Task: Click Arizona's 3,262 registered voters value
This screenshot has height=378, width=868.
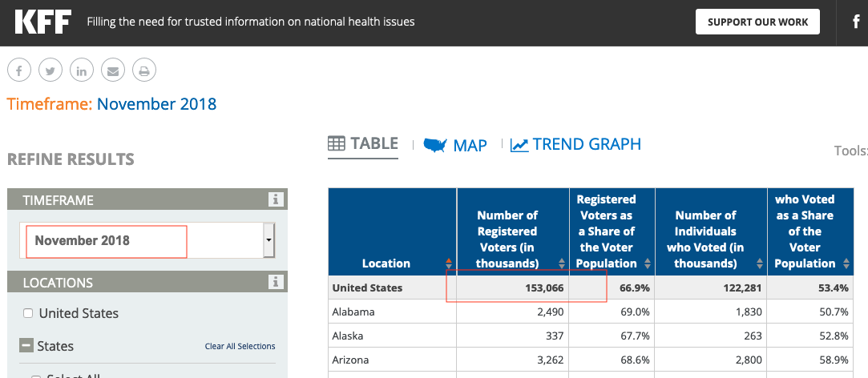Action: (x=550, y=360)
